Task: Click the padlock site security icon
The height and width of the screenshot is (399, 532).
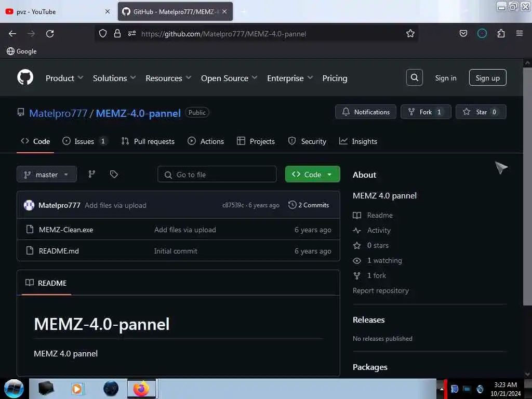Action: [117, 33]
